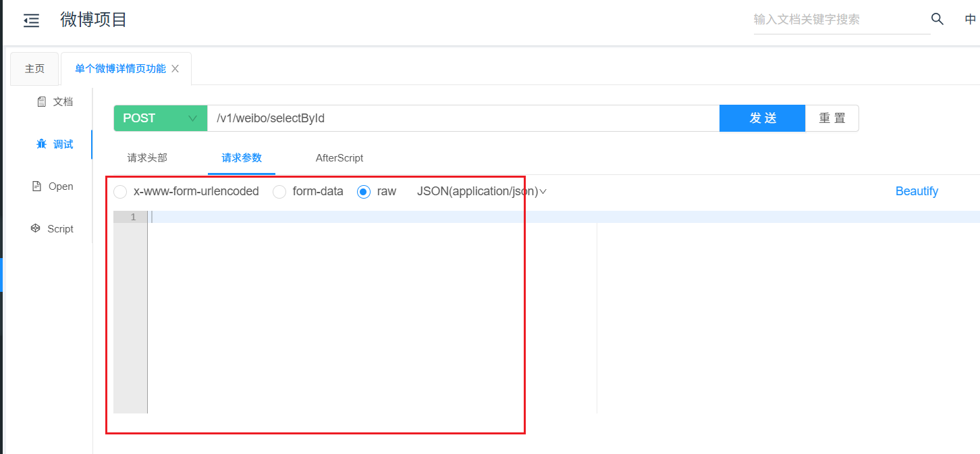The width and height of the screenshot is (980, 454).
Task: Click the search magnifier icon
Action: point(937,19)
